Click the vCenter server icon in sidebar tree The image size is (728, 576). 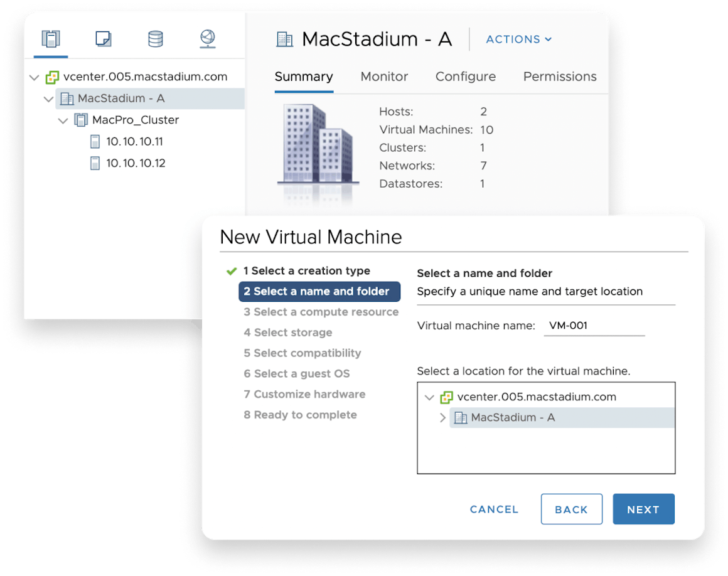click(52, 77)
